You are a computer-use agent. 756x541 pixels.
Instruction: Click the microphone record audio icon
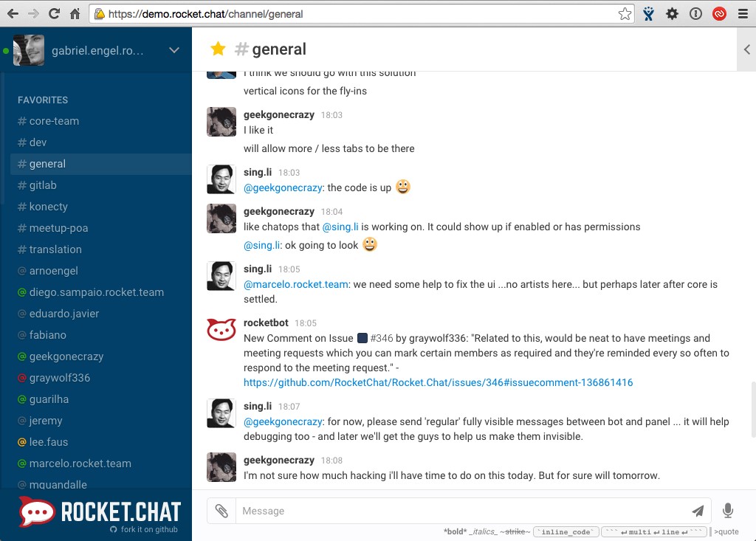(x=727, y=510)
